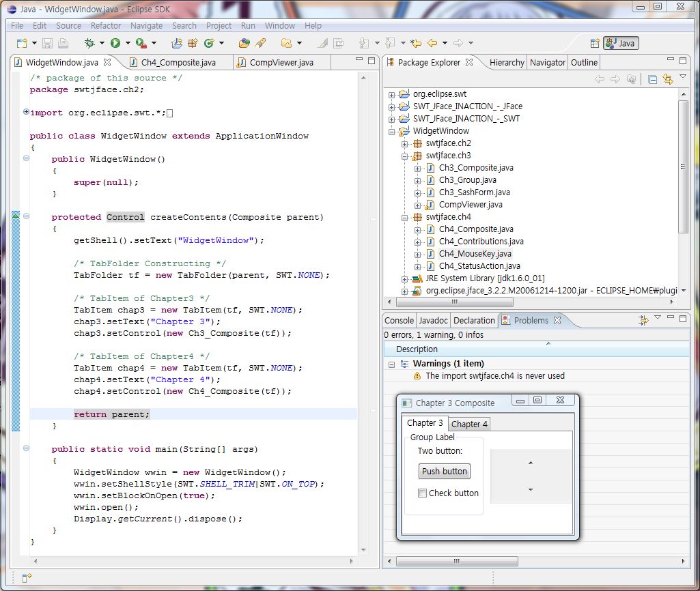Click the Open Perspective icon
Viewport: 700px width, 591px height.
coord(594,43)
